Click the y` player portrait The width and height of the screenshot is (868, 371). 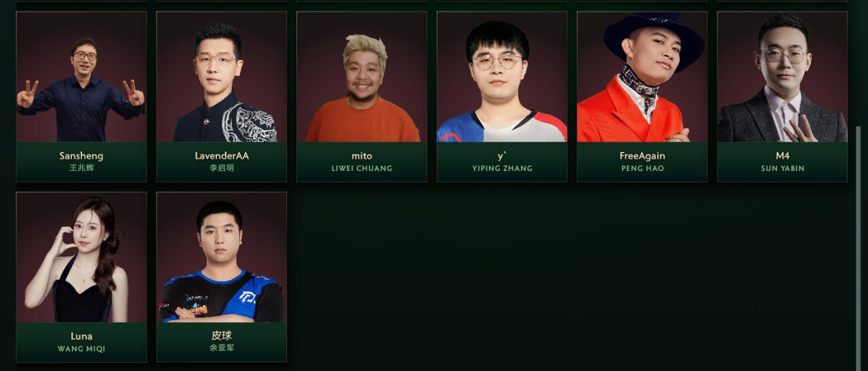502,77
